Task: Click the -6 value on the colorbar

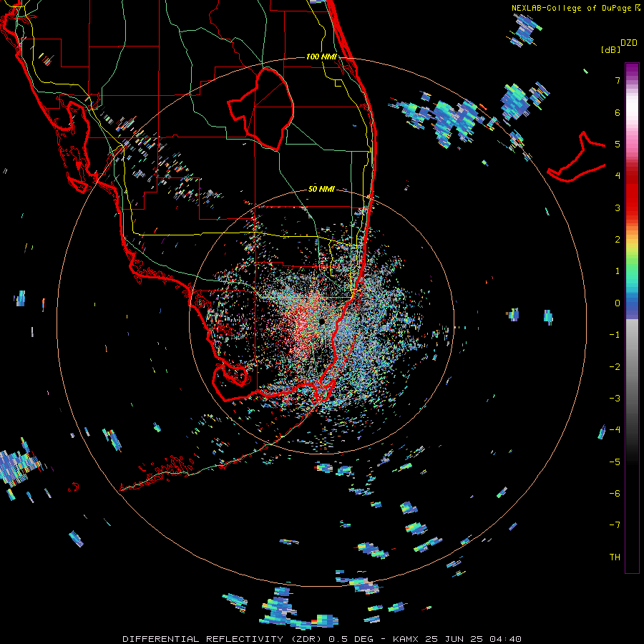Action: [x=615, y=494]
